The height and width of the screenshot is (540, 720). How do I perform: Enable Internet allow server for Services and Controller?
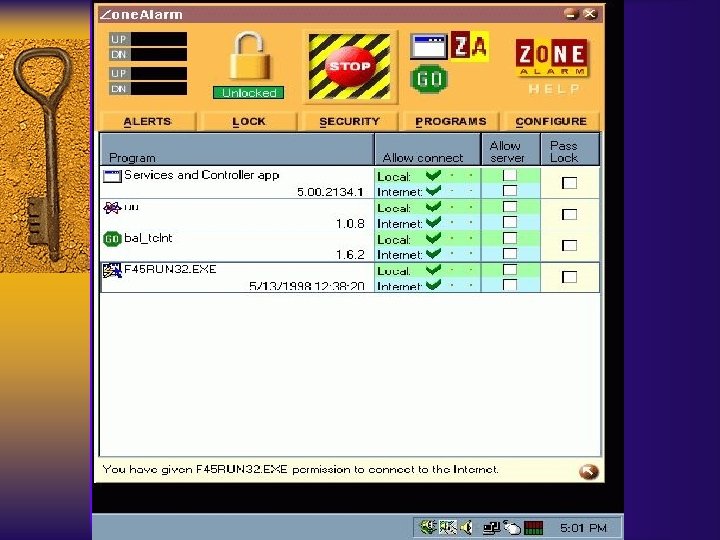pos(510,191)
